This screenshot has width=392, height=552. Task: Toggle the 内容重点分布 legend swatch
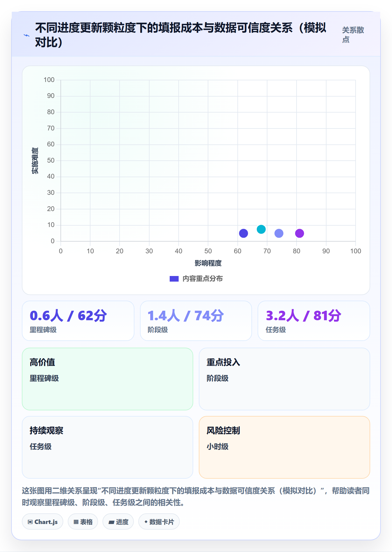[174, 279]
